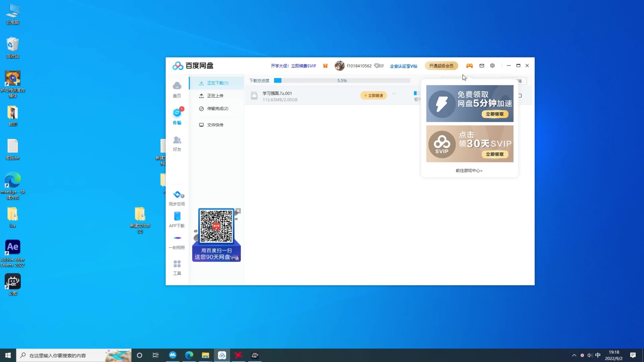644x362 pixels.
Task: Click 开通超级会员 button
Action: pos(441,66)
